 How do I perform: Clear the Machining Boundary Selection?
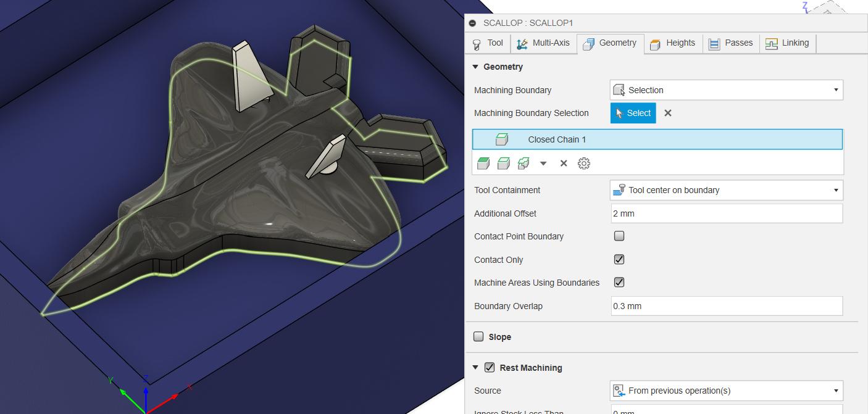[667, 113]
